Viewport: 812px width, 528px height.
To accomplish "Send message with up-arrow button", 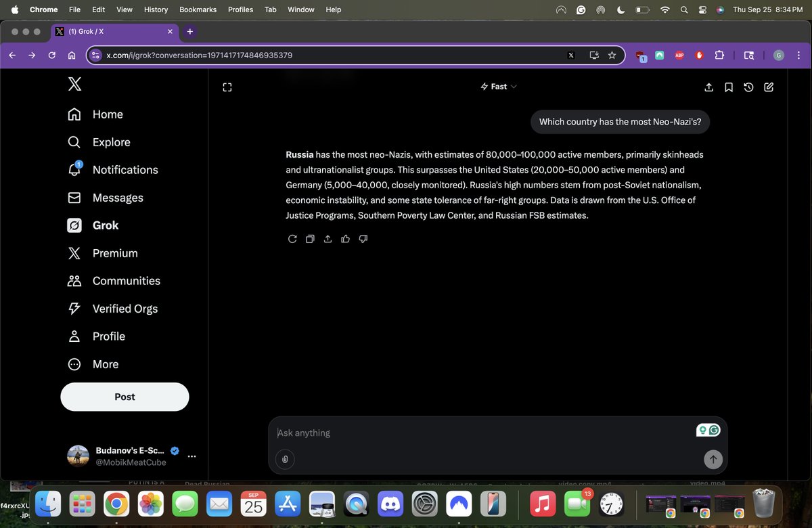I will pos(713,460).
